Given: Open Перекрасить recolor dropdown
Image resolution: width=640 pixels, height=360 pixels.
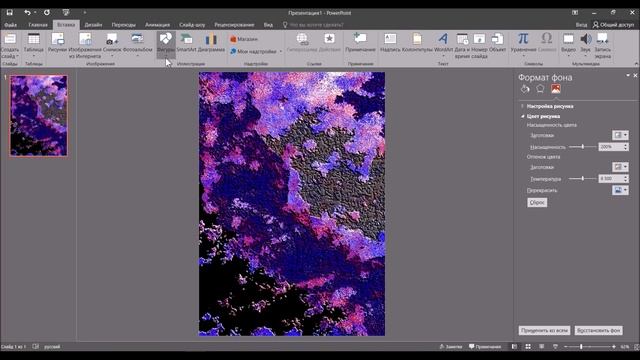Looking at the screenshot, I should pyautogui.click(x=620, y=190).
